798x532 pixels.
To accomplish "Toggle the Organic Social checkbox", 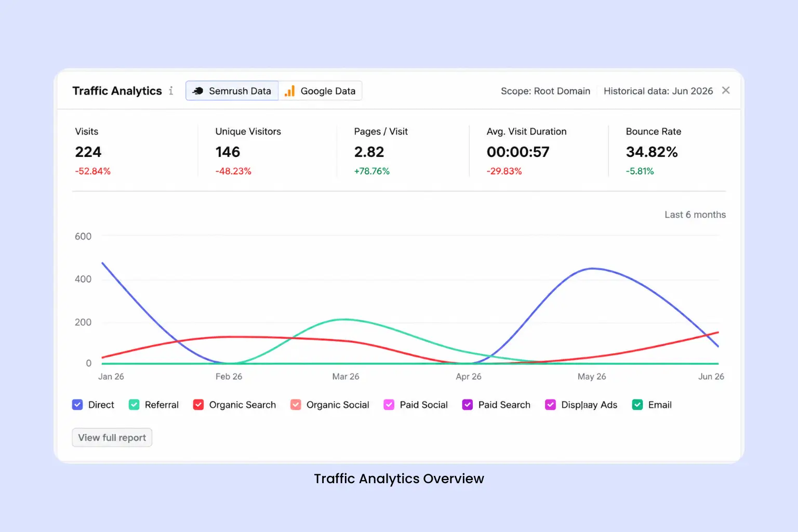I will pos(296,405).
